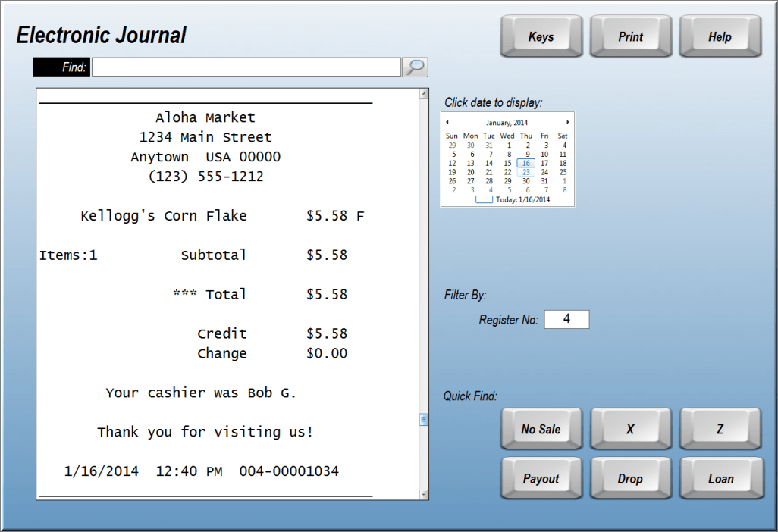Print the displayed journal entry
The image size is (778, 532).
pos(630,35)
